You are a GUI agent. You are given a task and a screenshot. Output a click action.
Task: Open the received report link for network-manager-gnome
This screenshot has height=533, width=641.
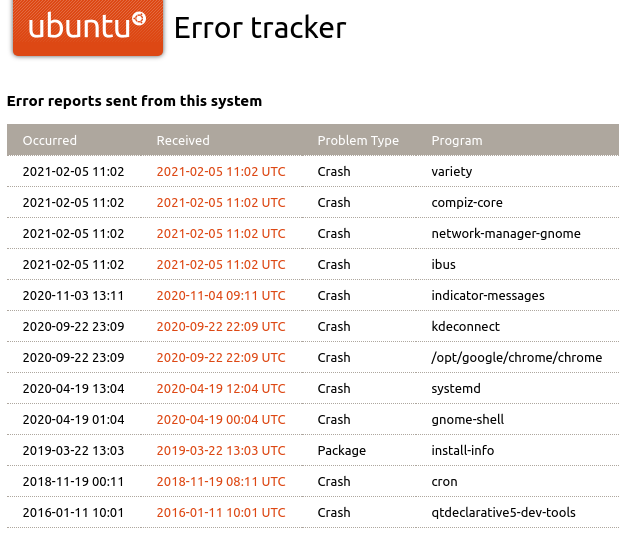click(x=221, y=233)
